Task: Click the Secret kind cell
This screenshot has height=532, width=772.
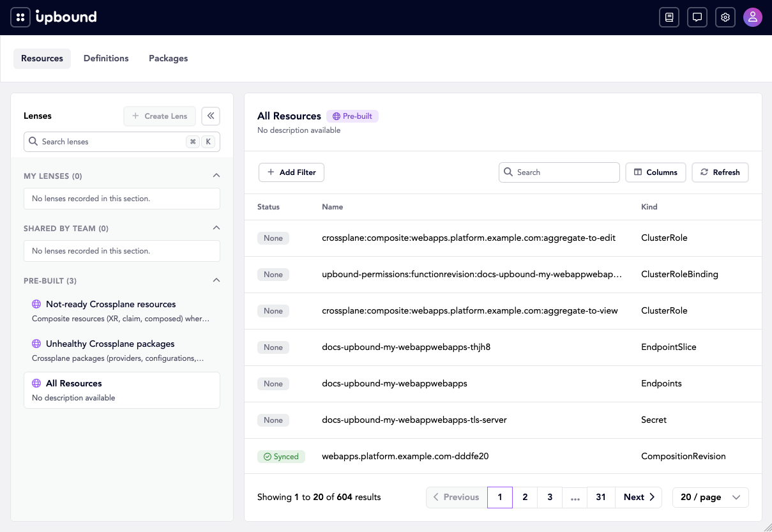Action: point(654,420)
